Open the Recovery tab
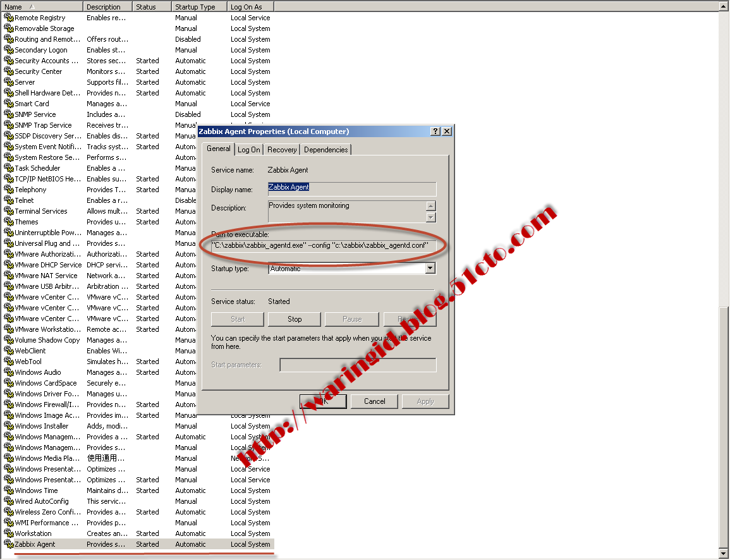730x560 pixels. point(282,149)
